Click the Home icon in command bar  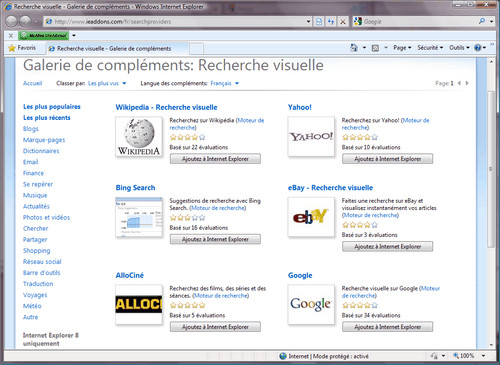pyautogui.click(x=354, y=48)
